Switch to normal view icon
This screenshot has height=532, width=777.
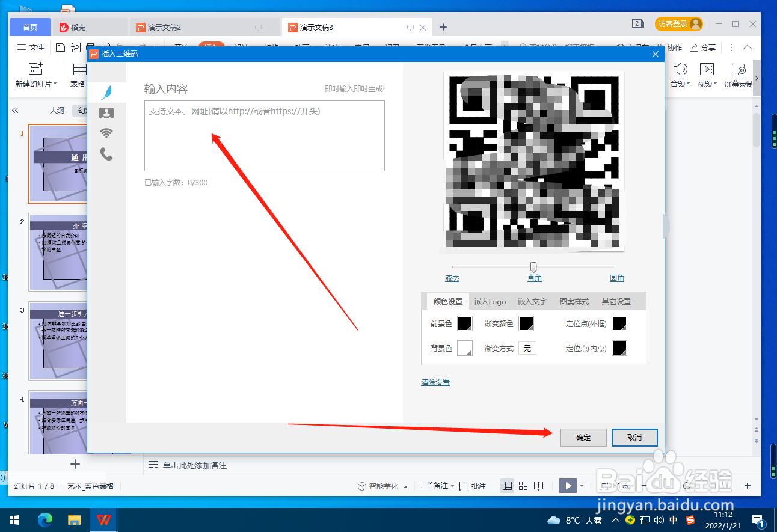pos(508,486)
